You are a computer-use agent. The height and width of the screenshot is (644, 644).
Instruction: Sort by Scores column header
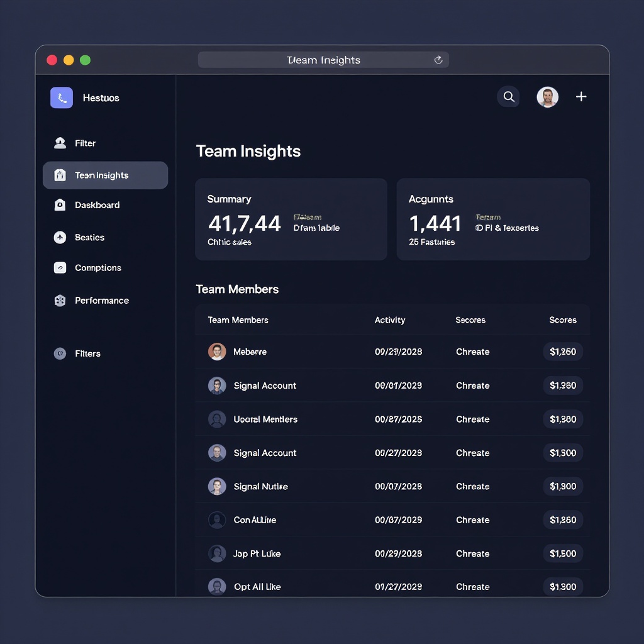point(563,320)
